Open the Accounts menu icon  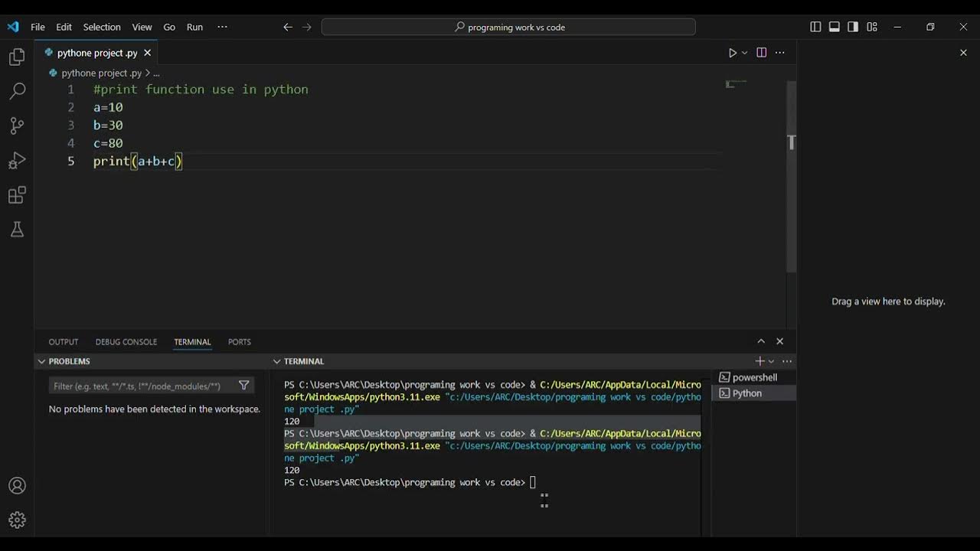(x=17, y=486)
